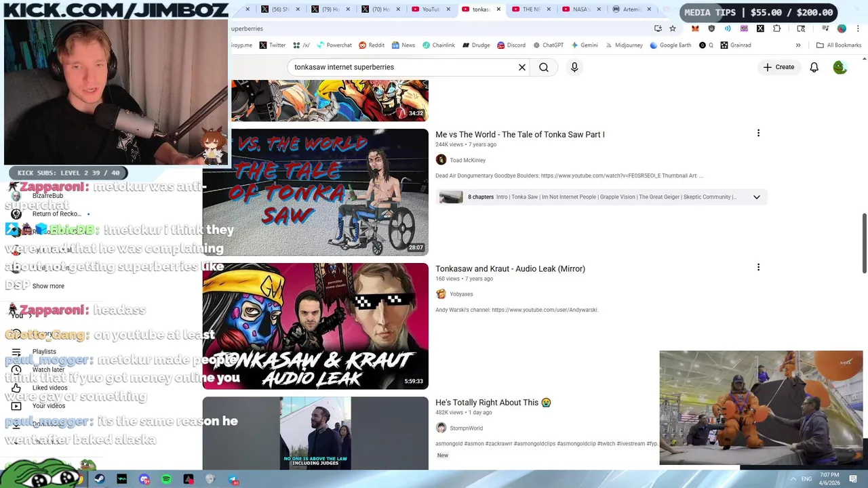This screenshot has height=488, width=868.
Task: Open the ENG language indicator in tray
Action: tap(806, 479)
